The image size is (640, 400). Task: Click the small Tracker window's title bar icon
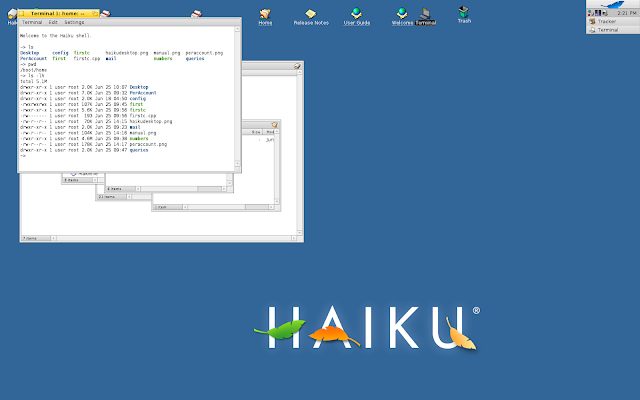(x=275, y=124)
